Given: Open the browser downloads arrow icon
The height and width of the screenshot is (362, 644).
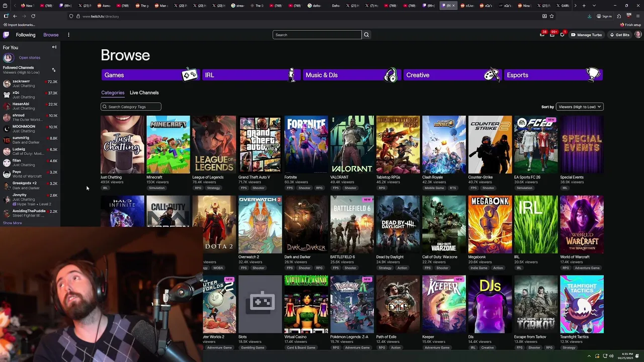Looking at the screenshot, I should point(589,16).
